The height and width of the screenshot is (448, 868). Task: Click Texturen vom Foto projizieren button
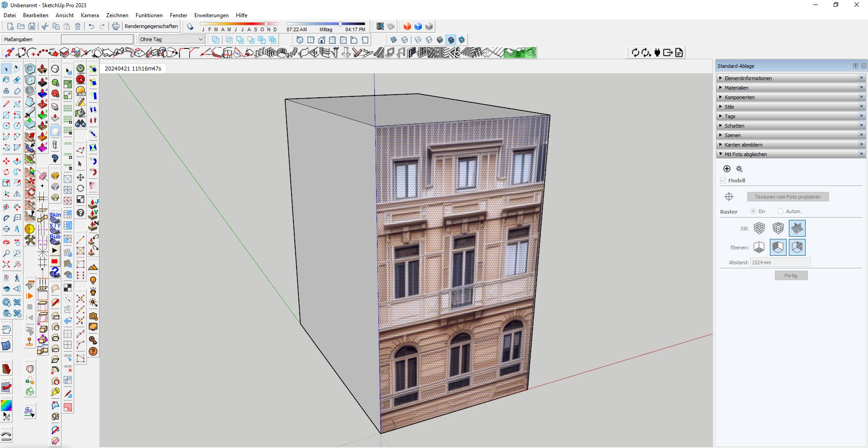coord(788,197)
